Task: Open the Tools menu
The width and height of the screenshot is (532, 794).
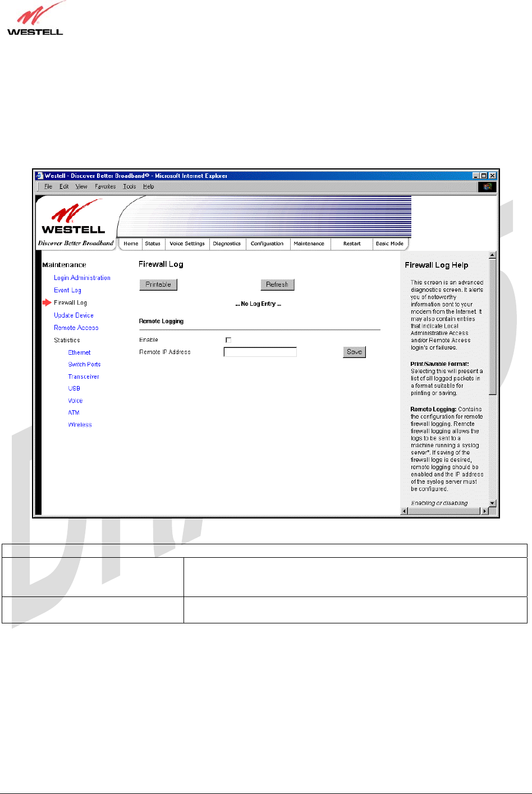Action: tap(130, 187)
